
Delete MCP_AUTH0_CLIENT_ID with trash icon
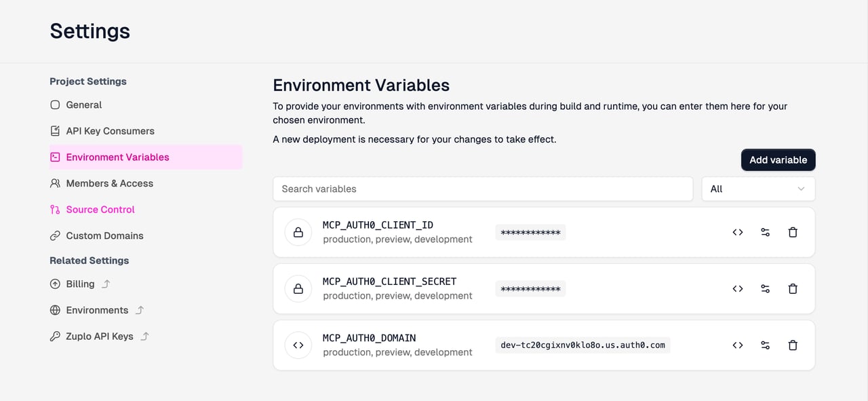click(793, 232)
